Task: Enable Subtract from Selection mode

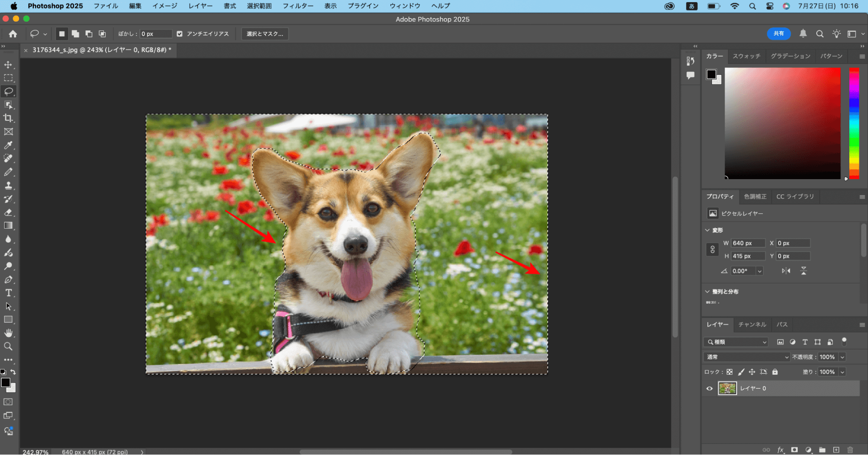Action: (x=89, y=34)
